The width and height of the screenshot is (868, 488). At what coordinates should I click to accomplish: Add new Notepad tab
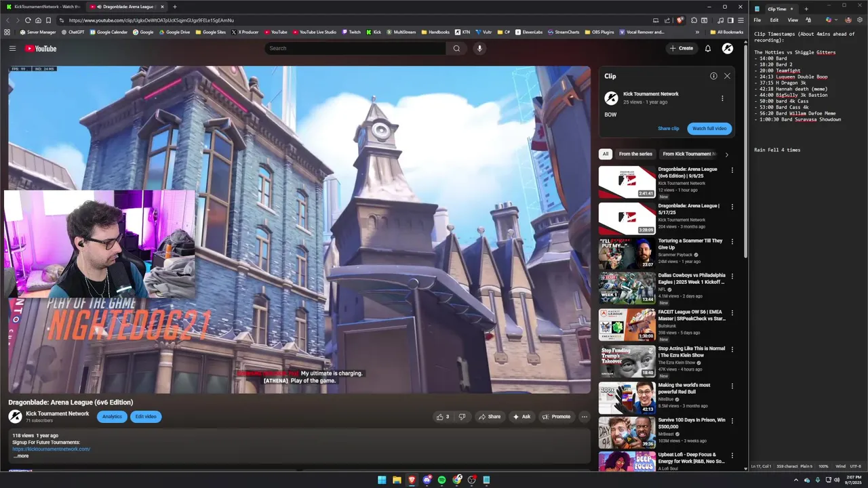[806, 9]
